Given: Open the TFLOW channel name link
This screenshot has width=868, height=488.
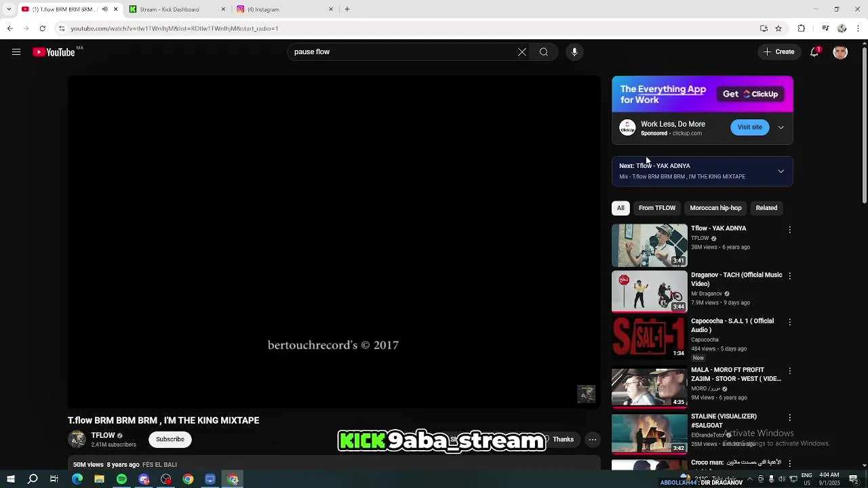Looking at the screenshot, I should 103,436.
